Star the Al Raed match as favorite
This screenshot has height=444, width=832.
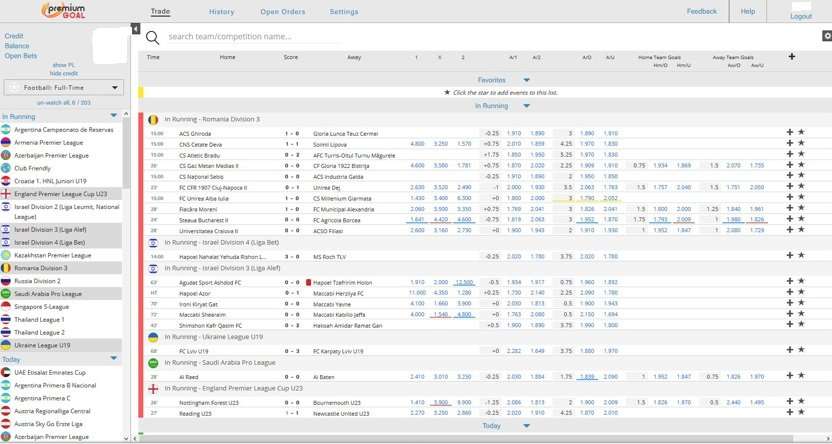[x=801, y=377]
